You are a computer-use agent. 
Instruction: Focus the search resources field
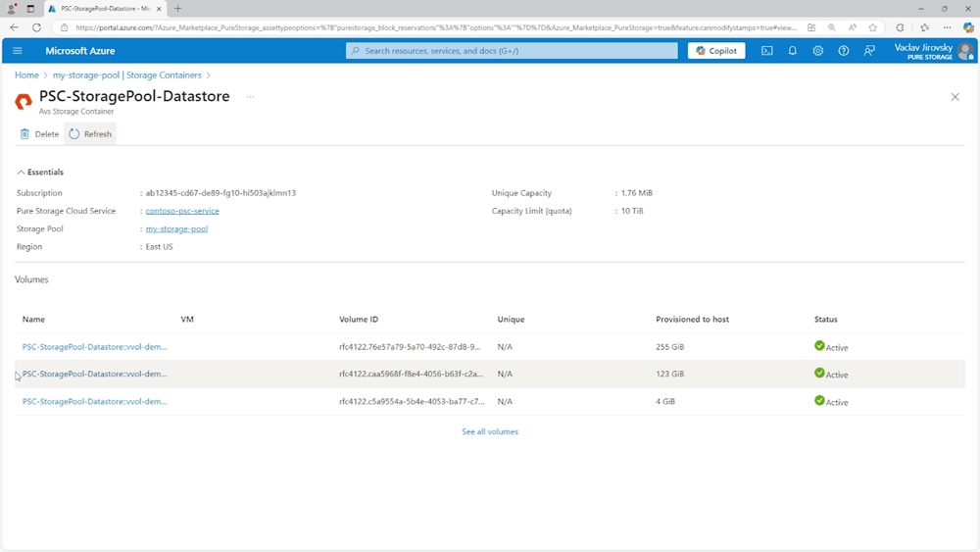[512, 51]
